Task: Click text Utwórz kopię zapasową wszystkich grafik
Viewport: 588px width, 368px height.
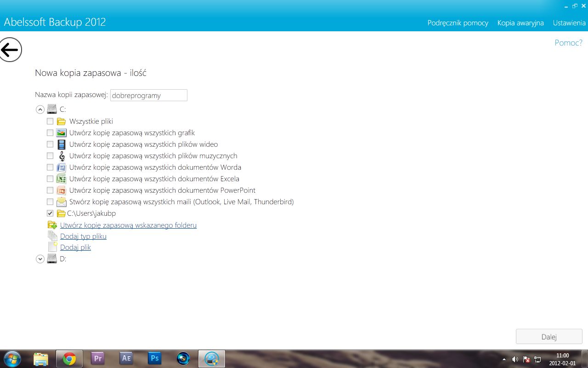Action: coord(132,133)
